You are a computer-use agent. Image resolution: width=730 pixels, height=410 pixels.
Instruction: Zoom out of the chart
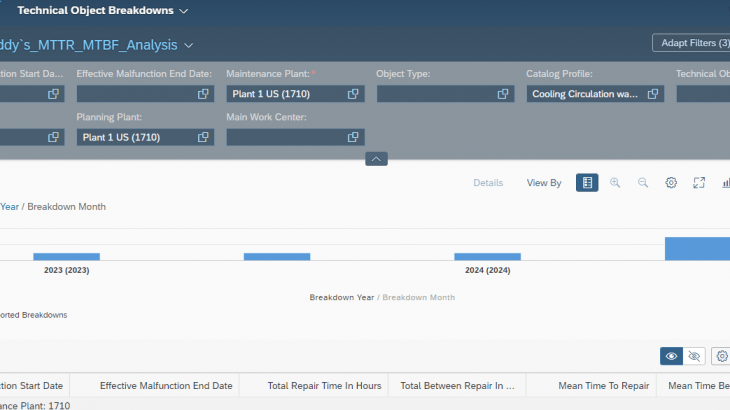(x=643, y=182)
